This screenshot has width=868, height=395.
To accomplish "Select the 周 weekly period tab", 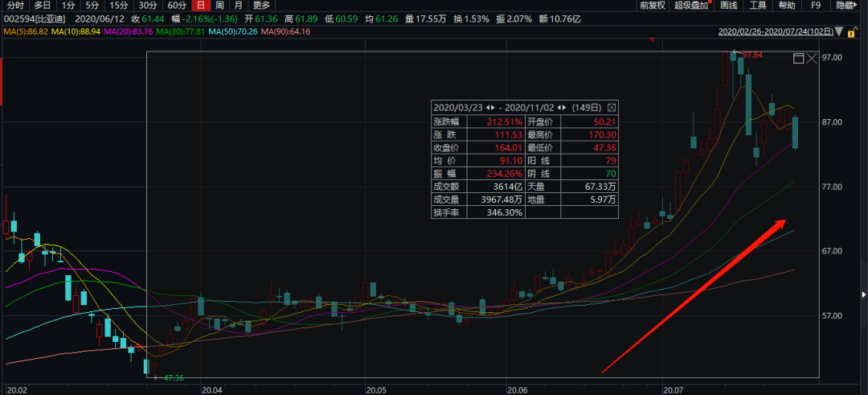I will 219,6.
